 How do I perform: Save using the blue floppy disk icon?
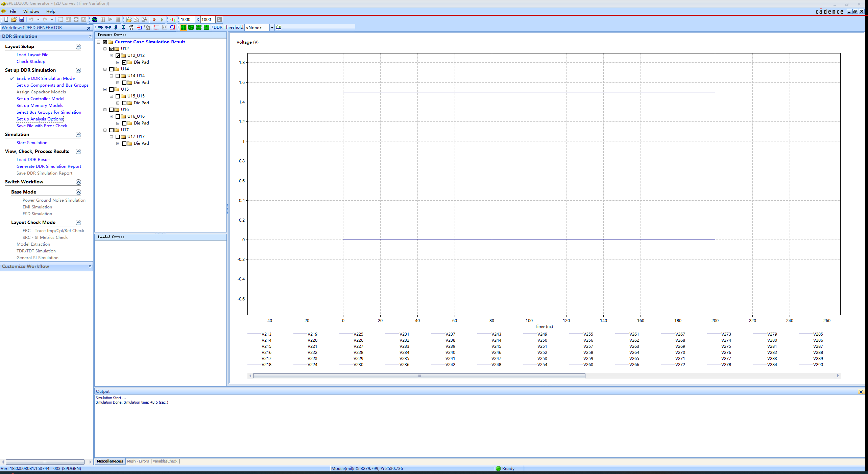[22, 20]
